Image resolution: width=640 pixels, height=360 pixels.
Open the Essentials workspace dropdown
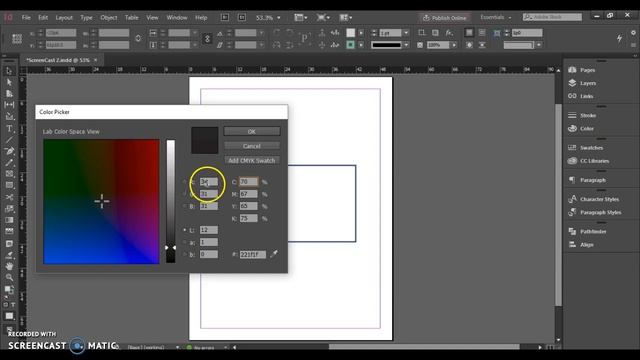[x=496, y=18]
